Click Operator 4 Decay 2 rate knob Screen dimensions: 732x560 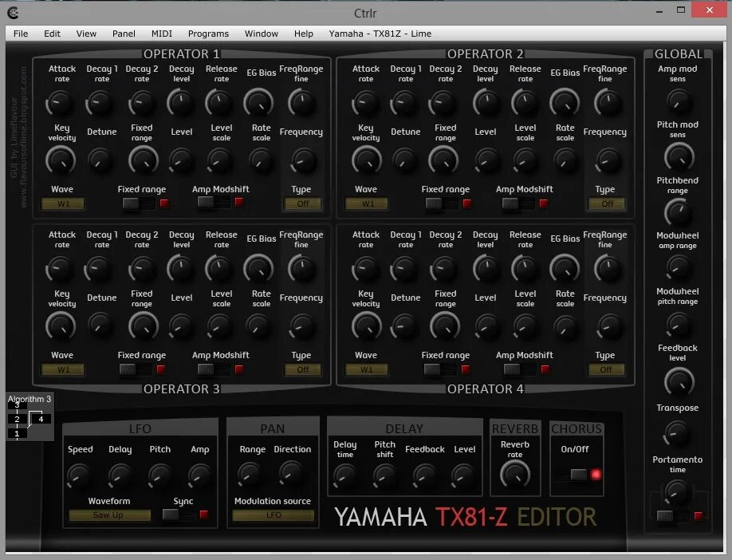(444, 269)
